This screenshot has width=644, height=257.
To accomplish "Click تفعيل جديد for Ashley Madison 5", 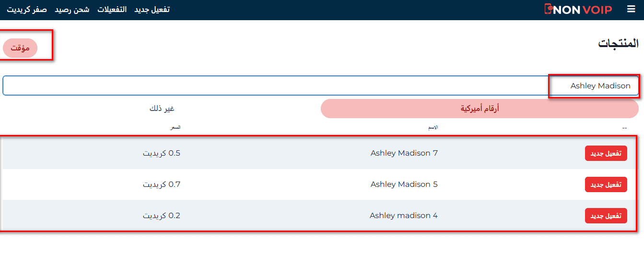I will [x=606, y=184].
